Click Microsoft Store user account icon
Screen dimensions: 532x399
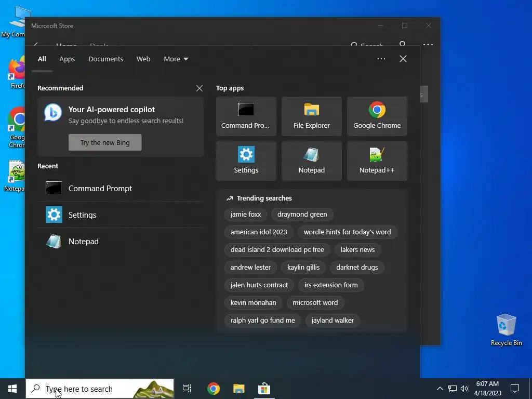[403, 44]
